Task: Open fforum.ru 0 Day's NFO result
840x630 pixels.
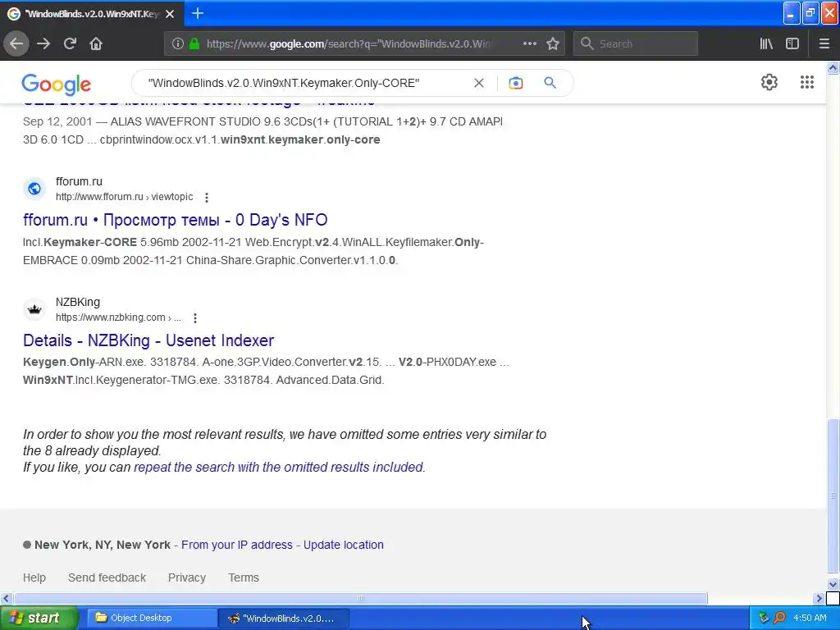Action: (x=176, y=220)
